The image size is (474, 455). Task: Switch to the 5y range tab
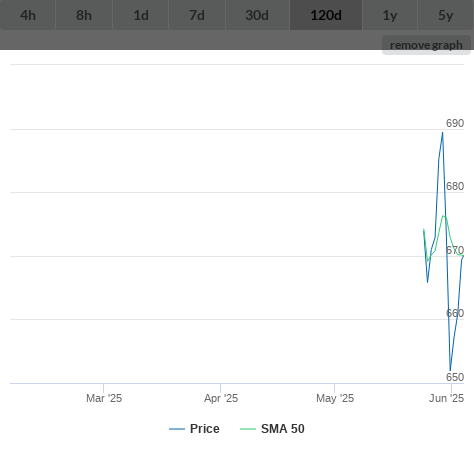446,15
